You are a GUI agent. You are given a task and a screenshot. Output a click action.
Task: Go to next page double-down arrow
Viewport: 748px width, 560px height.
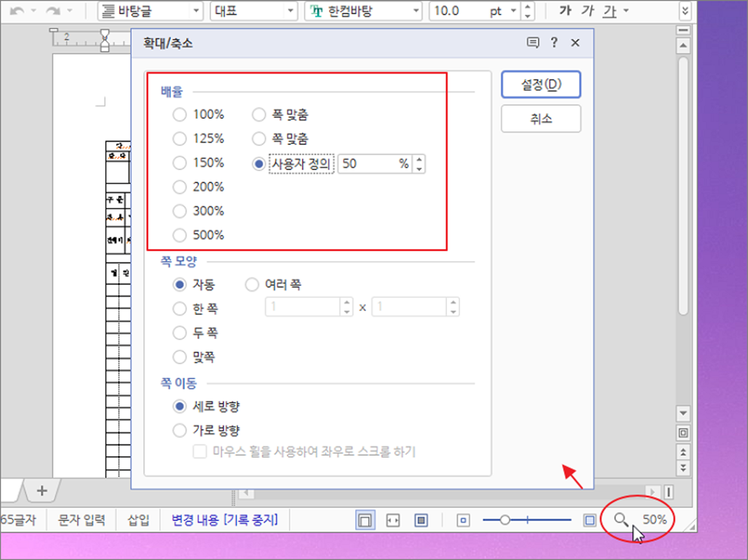click(684, 467)
